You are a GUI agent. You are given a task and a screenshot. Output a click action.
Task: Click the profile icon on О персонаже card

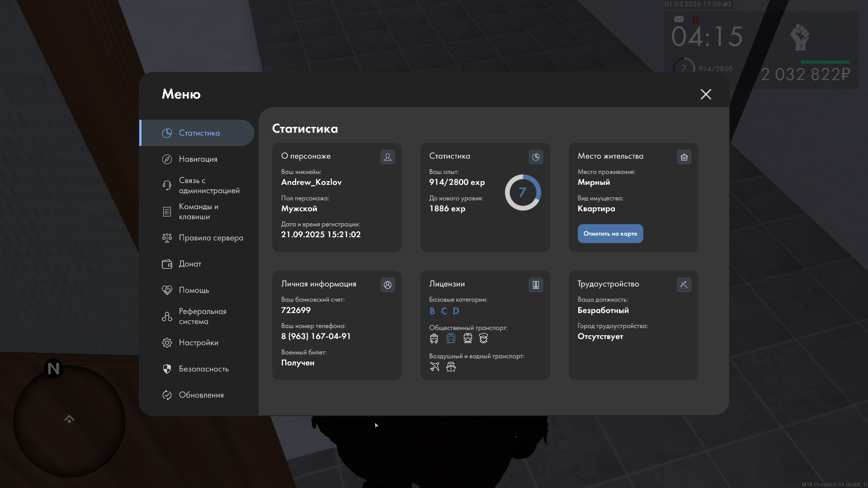tap(387, 157)
